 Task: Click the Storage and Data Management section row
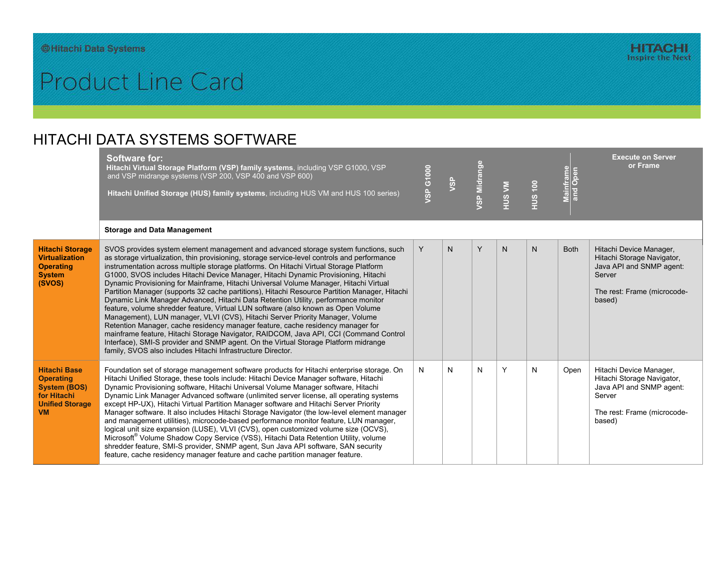click(401, 230)
